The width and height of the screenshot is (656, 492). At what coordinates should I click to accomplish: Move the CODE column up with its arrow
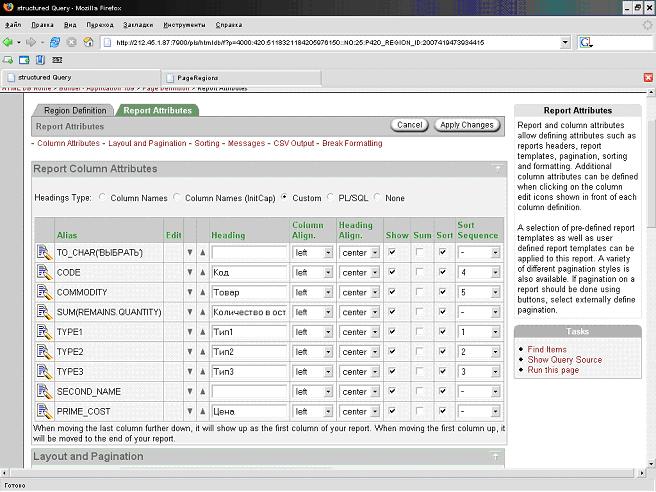click(x=203, y=272)
